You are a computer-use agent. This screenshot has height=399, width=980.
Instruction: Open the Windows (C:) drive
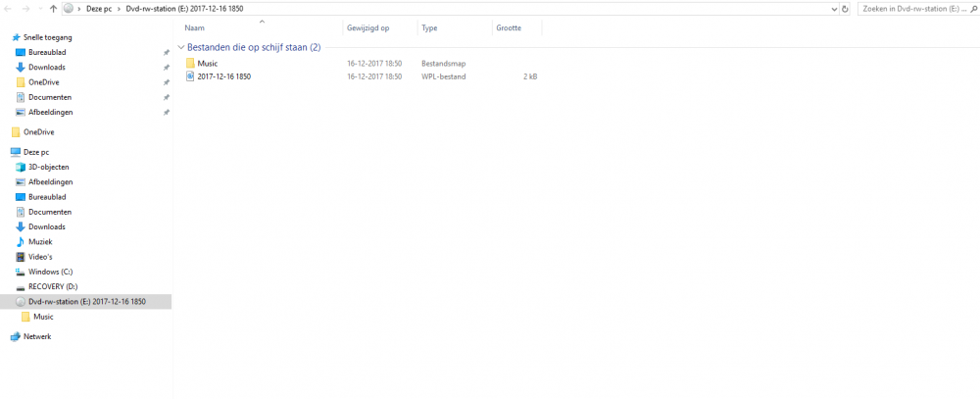coord(51,273)
